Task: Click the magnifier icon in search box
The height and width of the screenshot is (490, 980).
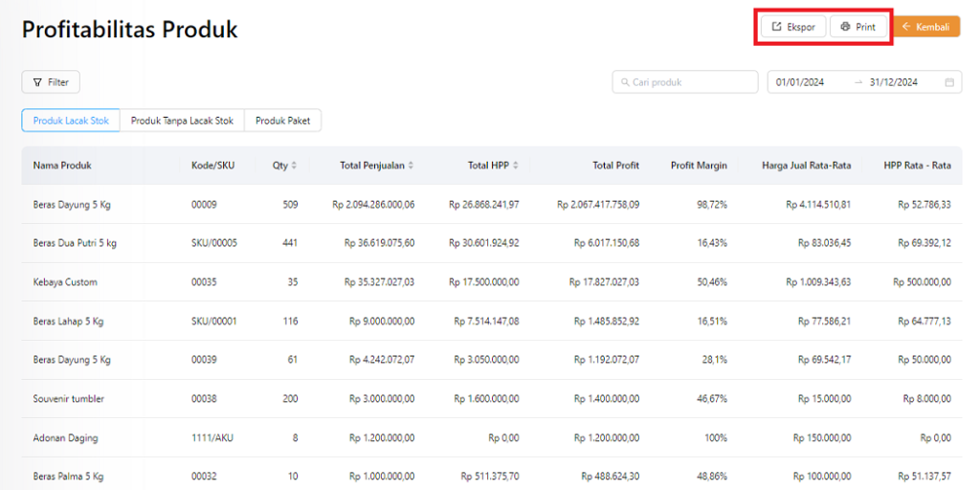Action: coord(624,82)
